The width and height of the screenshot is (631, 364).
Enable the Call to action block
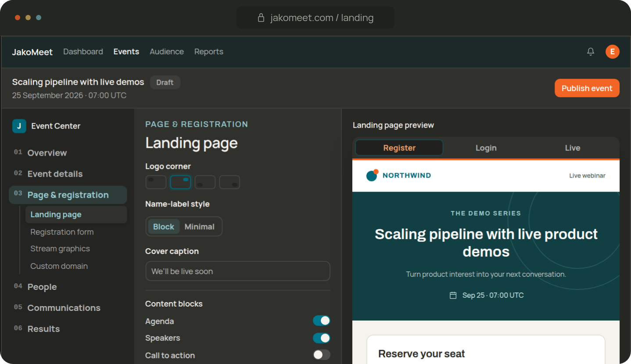[322, 355]
